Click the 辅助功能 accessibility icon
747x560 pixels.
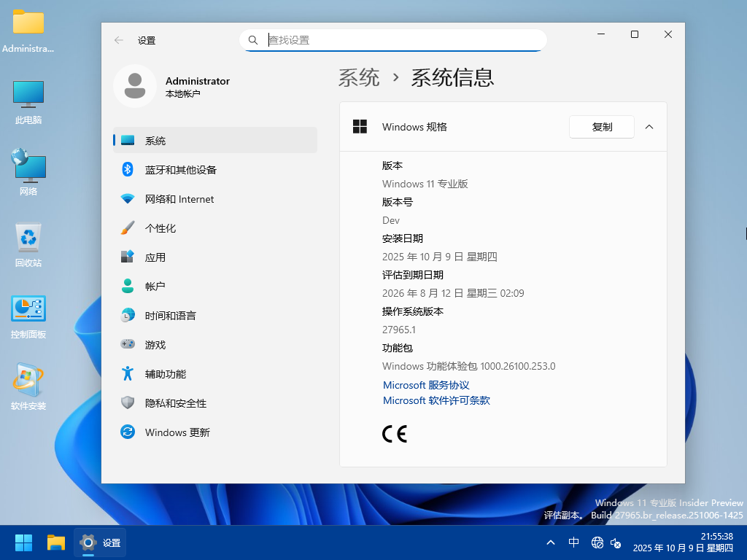128,373
